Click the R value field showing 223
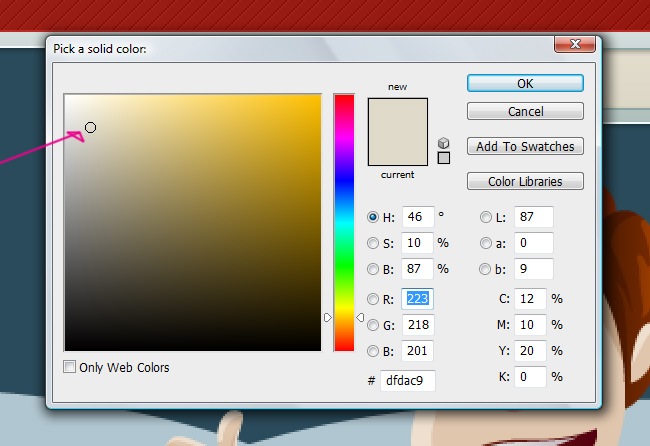Viewport: 650px width, 446px height. [x=417, y=298]
